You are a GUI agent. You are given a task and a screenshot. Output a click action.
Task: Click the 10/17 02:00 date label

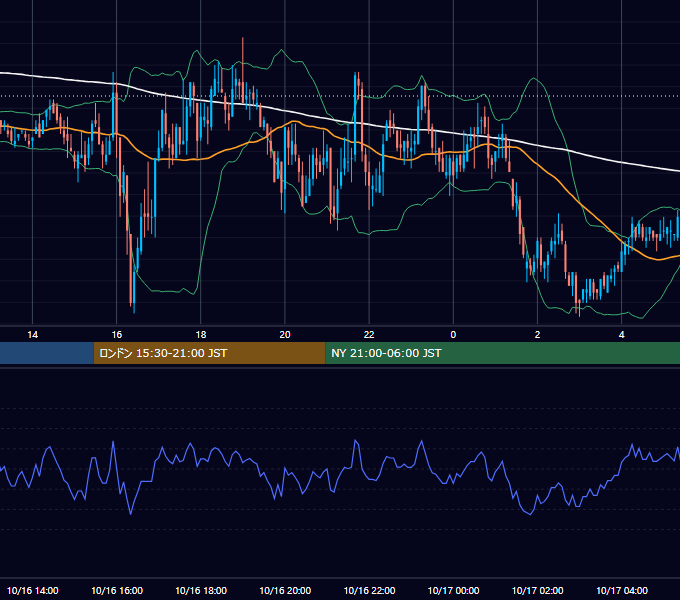[537, 590]
